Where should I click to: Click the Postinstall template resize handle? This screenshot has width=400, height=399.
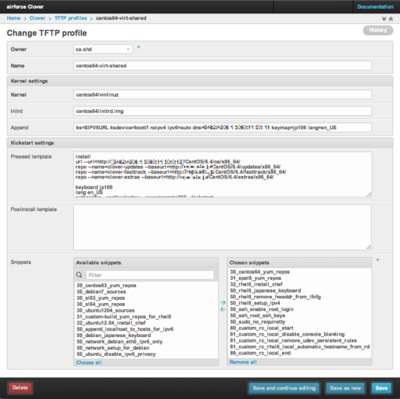[x=369, y=247]
